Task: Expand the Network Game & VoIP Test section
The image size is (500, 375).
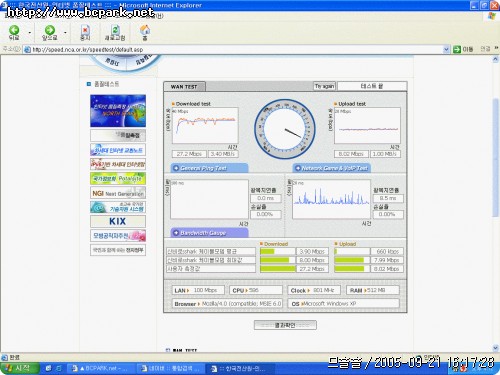Action: pos(331,168)
